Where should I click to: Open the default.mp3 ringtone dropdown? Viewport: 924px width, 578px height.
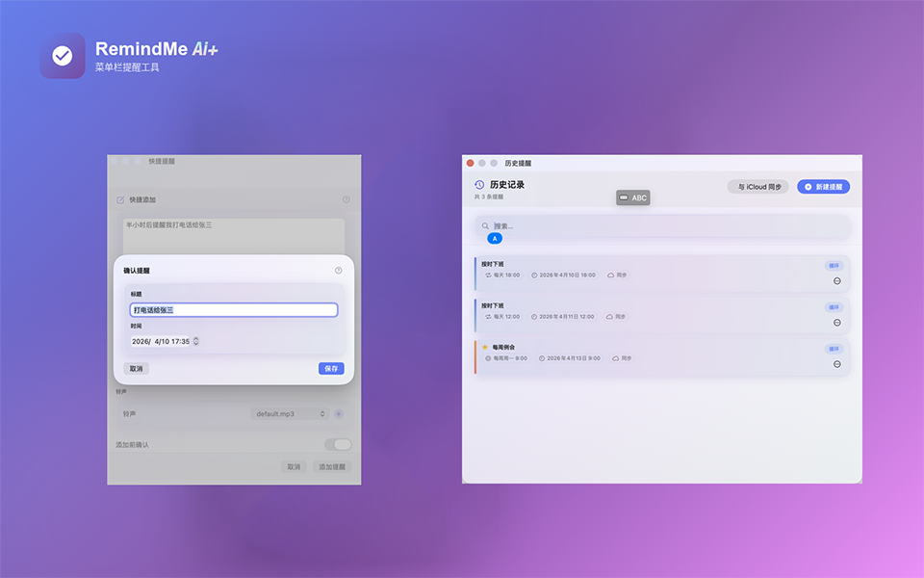click(290, 414)
